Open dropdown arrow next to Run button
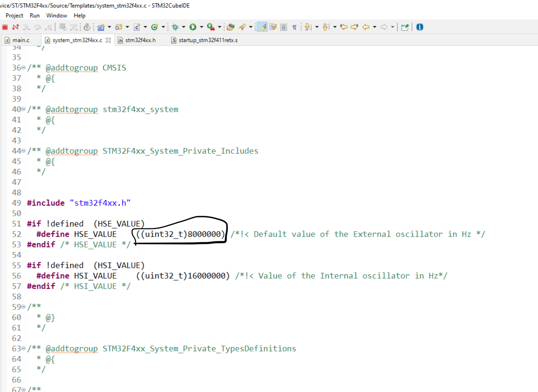The height and width of the screenshot is (392, 538). 201,27
